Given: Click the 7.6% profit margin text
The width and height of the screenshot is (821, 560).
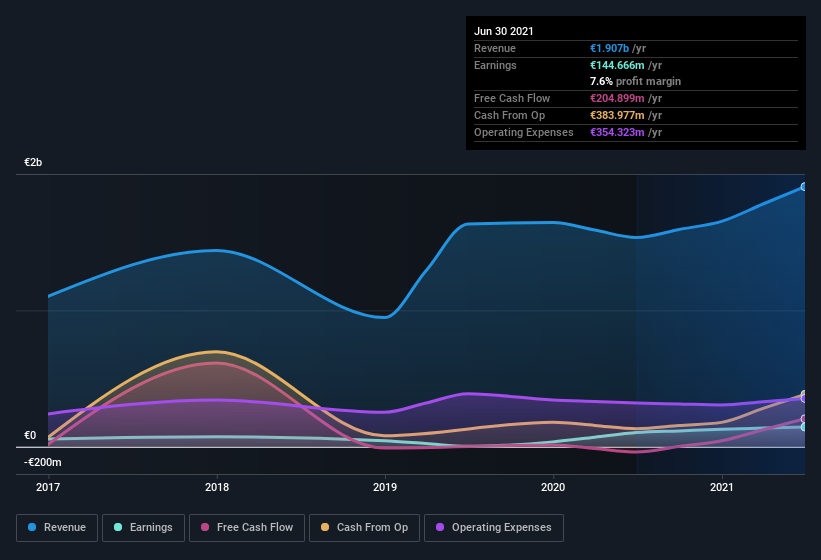Looking at the screenshot, I should 636,81.
